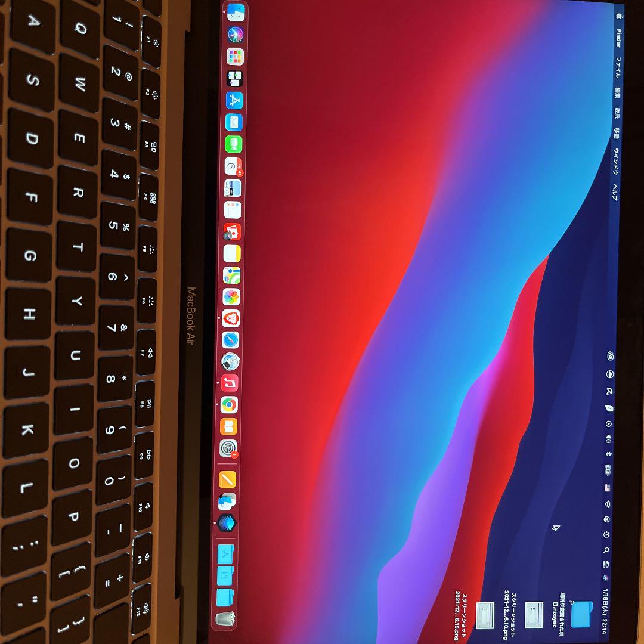The width and height of the screenshot is (644, 644).
Task: Open the Photos app in Dock
Action: (231, 297)
